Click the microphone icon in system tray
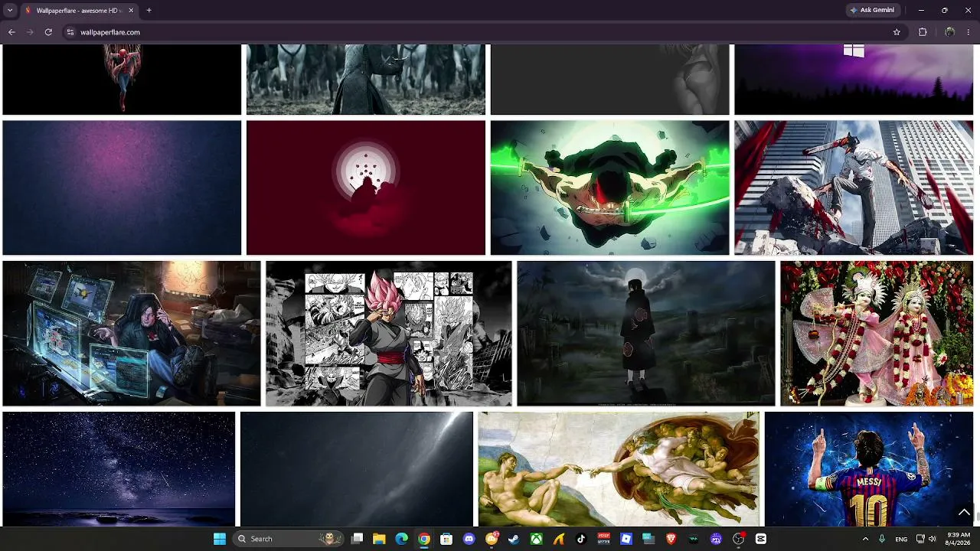Image resolution: width=980 pixels, height=551 pixels. [883, 539]
